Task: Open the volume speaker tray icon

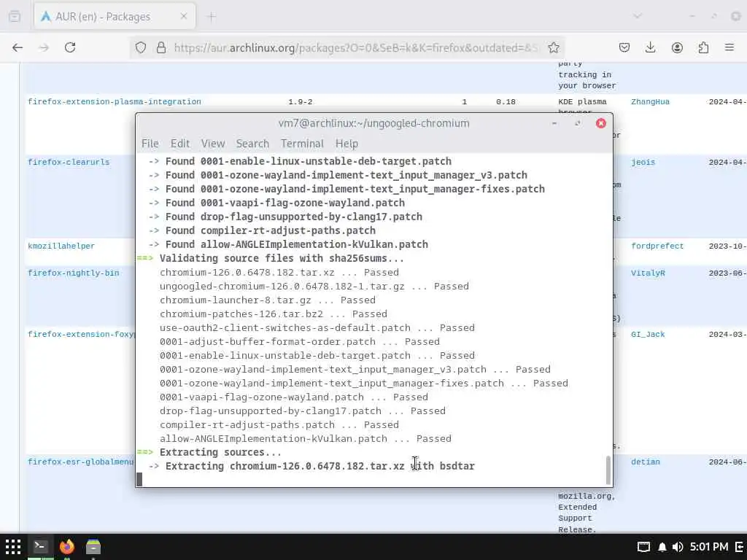Action: click(x=678, y=547)
